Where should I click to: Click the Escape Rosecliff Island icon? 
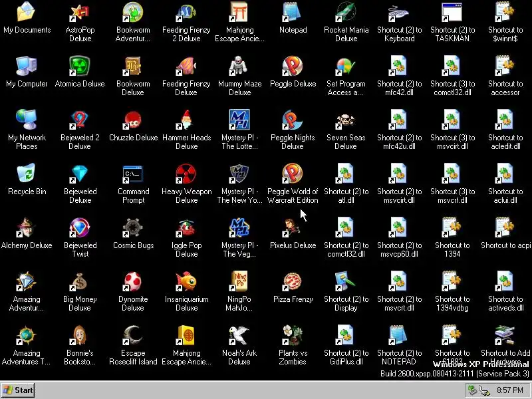click(x=133, y=335)
